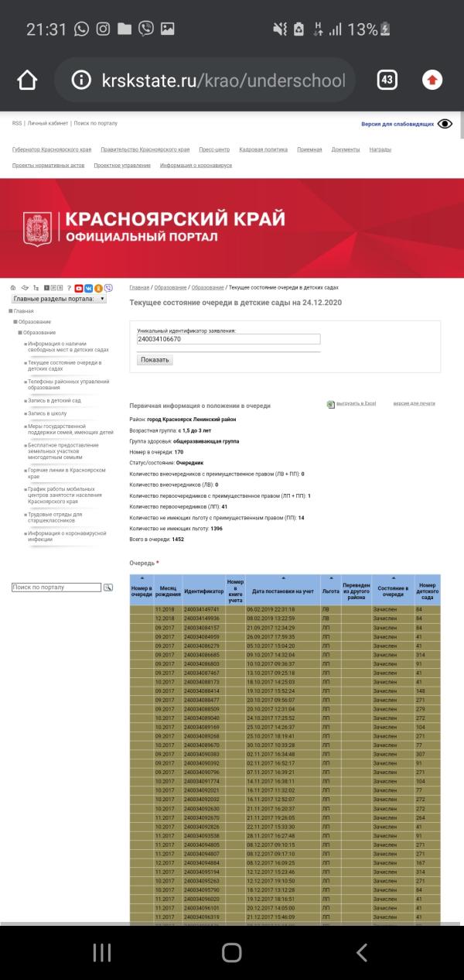The image size is (464, 980).
Task: Open 'Губернатор Красноярского края' menu link
Action: click(52, 149)
